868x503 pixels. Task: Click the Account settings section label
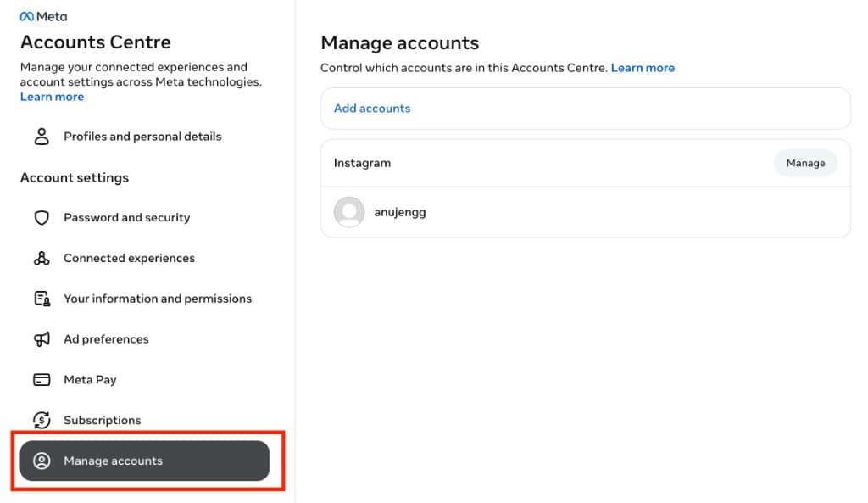pos(75,178)
